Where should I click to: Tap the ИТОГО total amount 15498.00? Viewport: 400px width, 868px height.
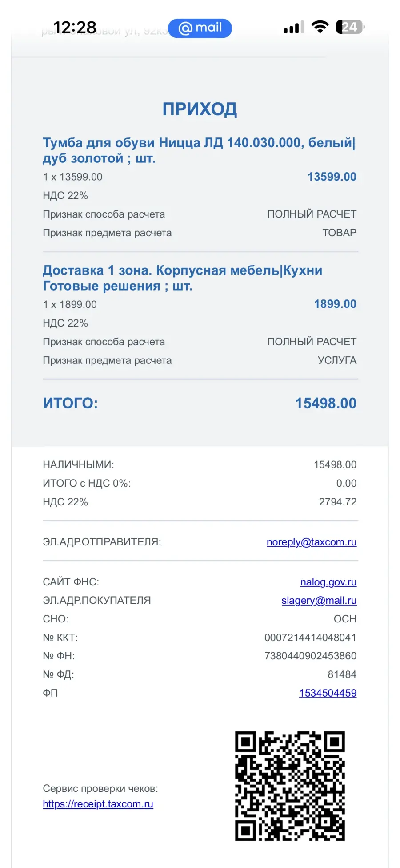(x=326, y=403)
